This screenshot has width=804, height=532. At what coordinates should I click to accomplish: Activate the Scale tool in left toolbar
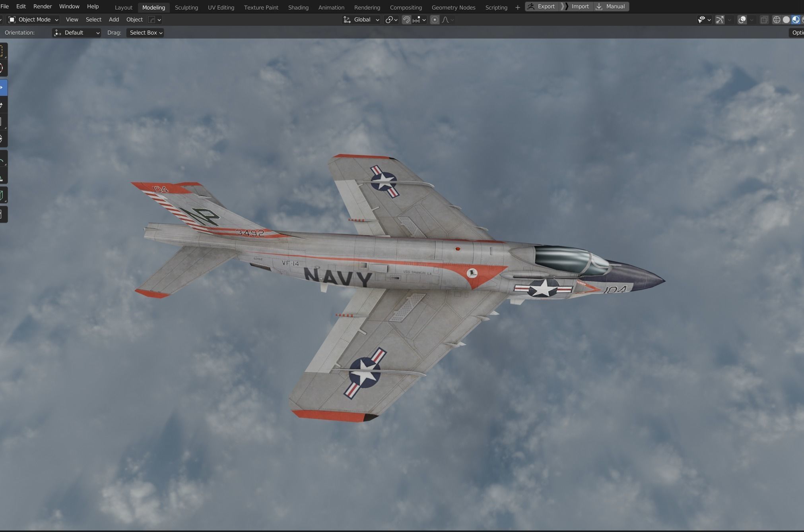coord(3,122)
